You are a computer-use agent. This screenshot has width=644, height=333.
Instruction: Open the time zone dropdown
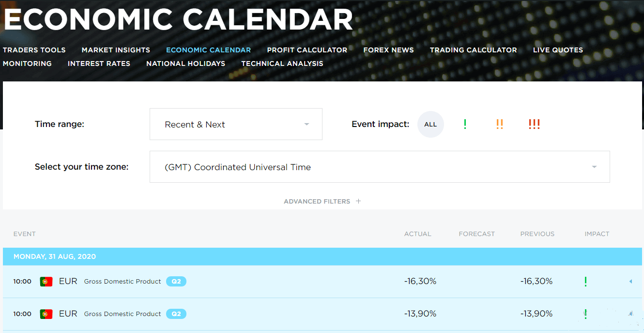(380, 167)
